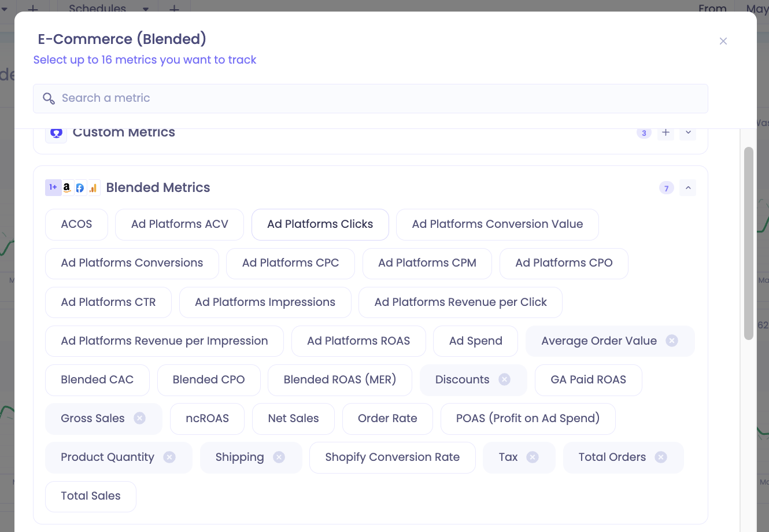Choose the Total Sales metric
Image resolution: width=769 pixels, height=532 pixels.
91,496
